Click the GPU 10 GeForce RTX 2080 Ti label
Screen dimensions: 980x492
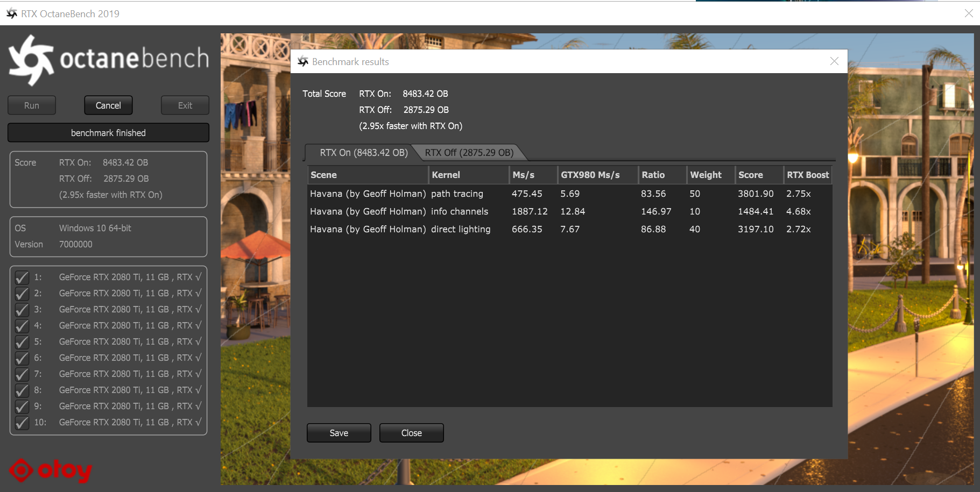[x=130, y=422]
